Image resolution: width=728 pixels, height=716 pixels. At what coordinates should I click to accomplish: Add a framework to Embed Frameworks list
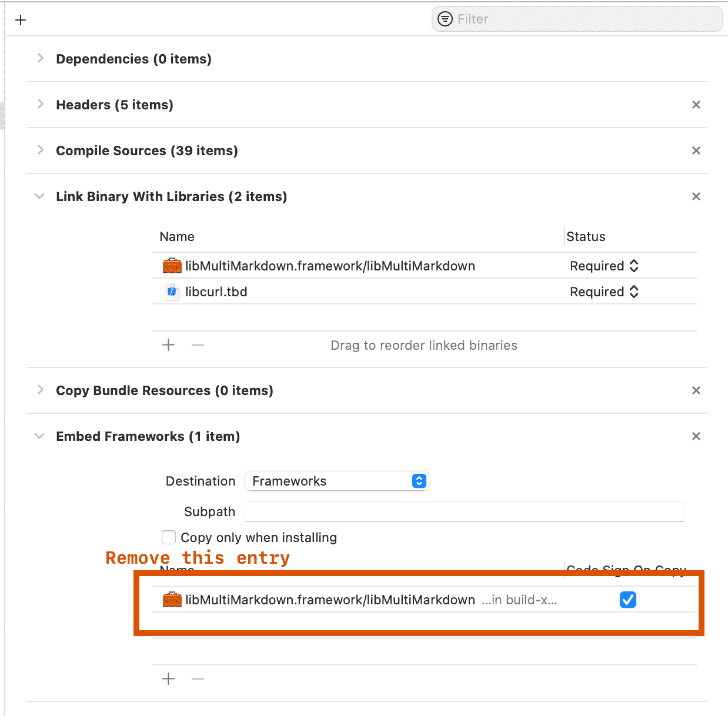[169, 679]
